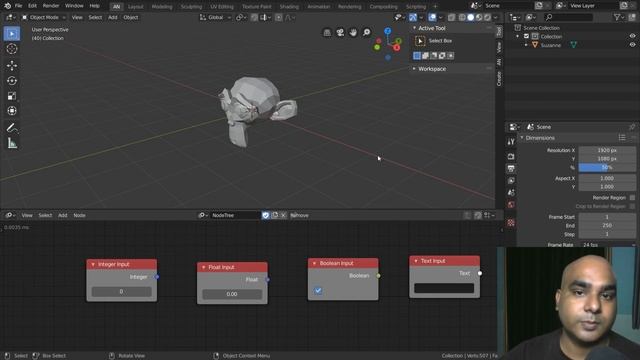This screenshot has width=640, height=360.
Task: Toggle viewport overlays button
Action: 432,18
